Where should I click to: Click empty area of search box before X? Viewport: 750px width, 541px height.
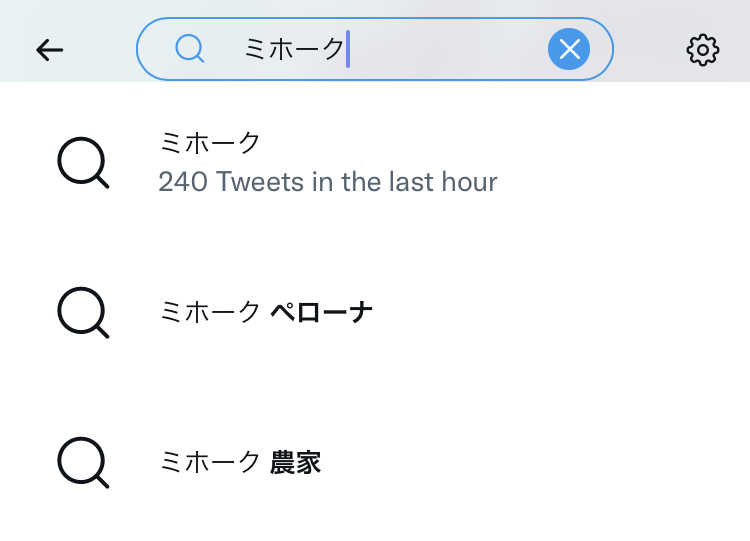point(450,49)
